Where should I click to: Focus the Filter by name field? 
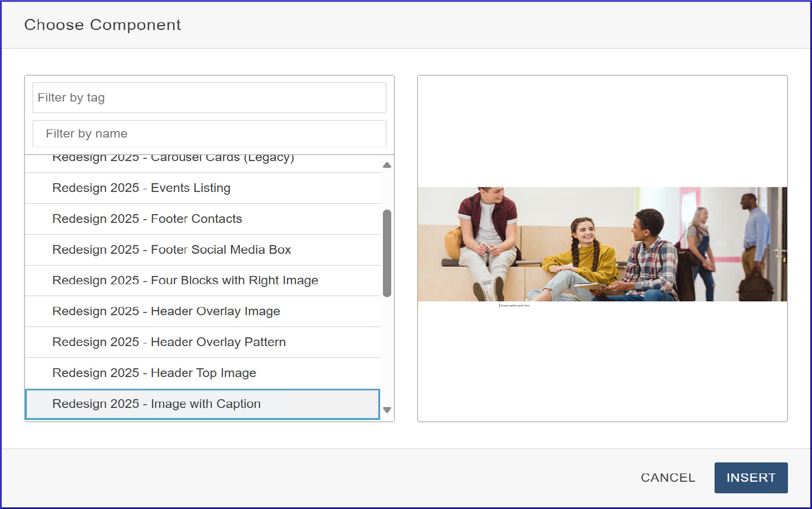(209, 134)
